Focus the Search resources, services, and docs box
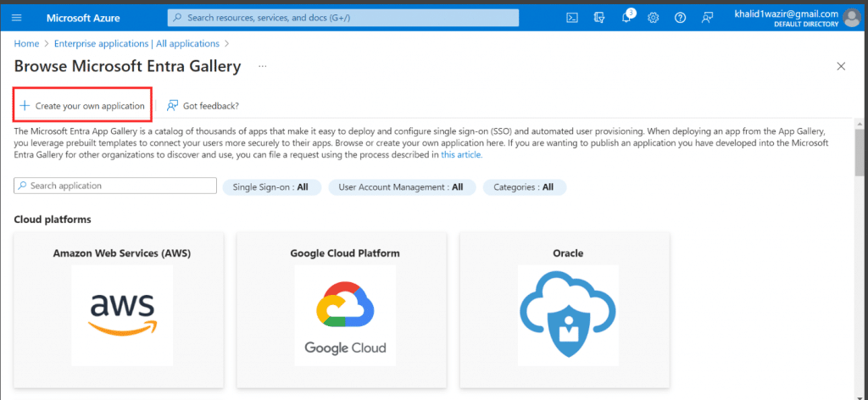This screenshot has width=868, height=400. 343,18
